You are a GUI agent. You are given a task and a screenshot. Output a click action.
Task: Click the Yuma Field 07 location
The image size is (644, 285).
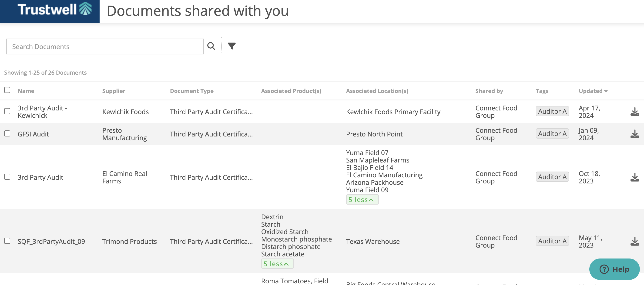[x=367, y=153]
